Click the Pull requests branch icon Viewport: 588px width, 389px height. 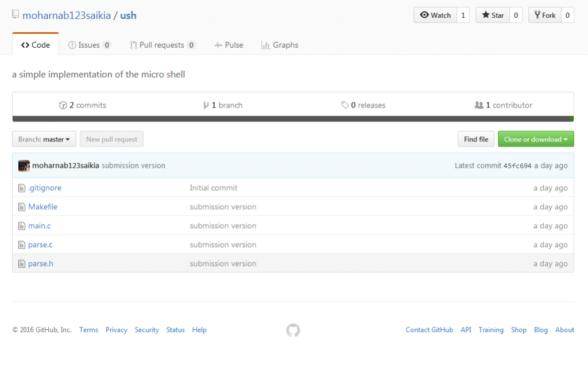coord(133,45)
